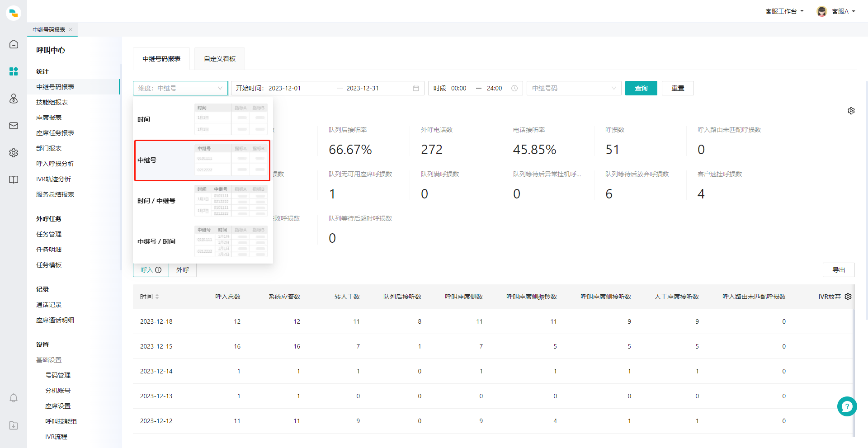Edit the 24:00 end time field
The width and height of the screenshot is (868, 448).
pos(494,88)
